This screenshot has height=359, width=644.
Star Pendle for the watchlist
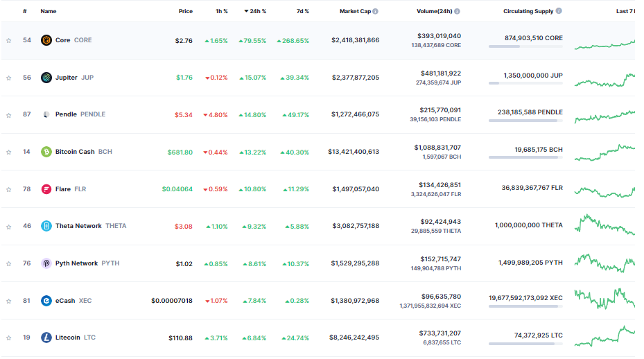point(8,116)
